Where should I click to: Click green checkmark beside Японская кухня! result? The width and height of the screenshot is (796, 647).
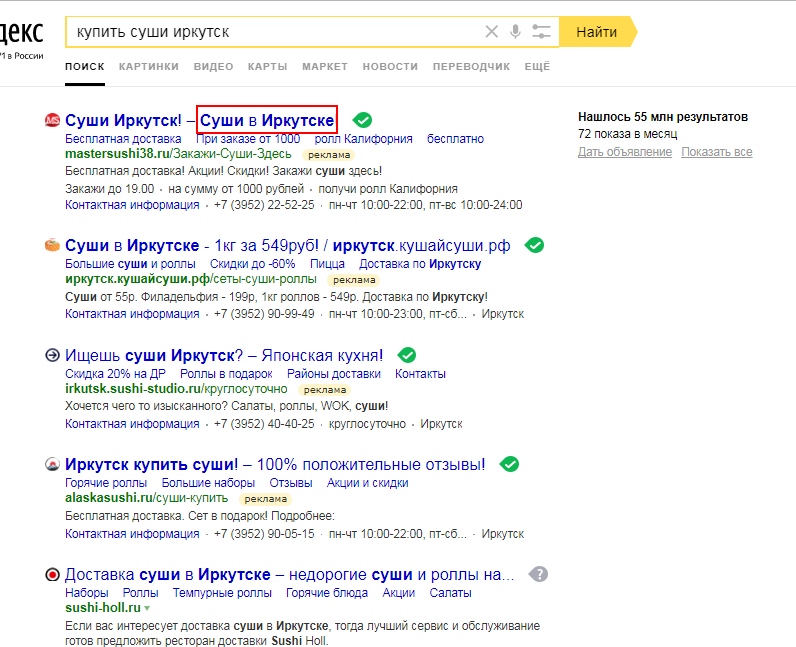click(407, 355)
